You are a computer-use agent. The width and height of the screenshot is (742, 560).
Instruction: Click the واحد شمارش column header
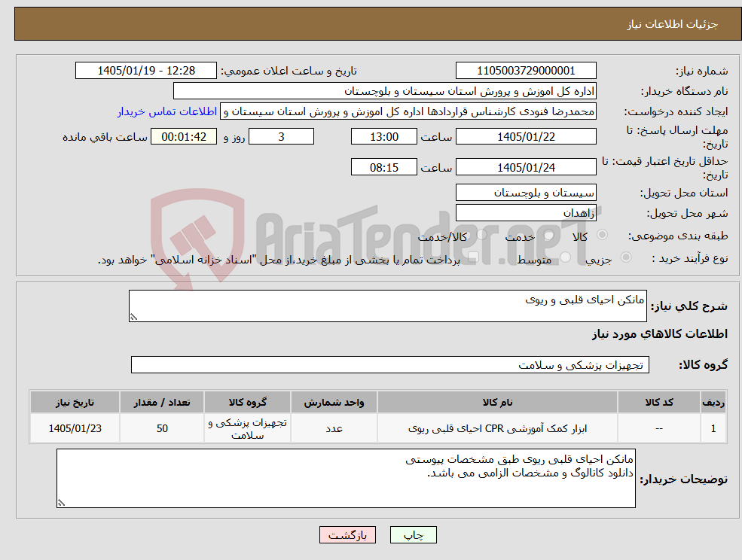pyautogui.click(x=334, y=403)
